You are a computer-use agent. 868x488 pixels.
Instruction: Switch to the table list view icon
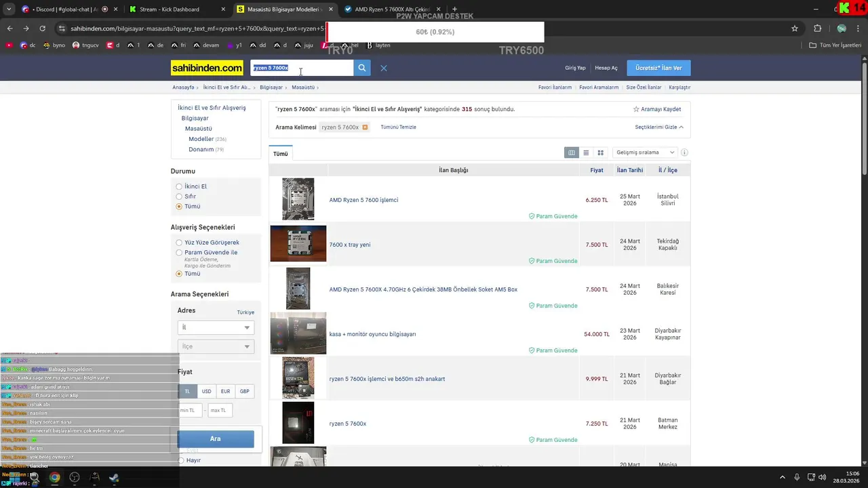[572, 152]
